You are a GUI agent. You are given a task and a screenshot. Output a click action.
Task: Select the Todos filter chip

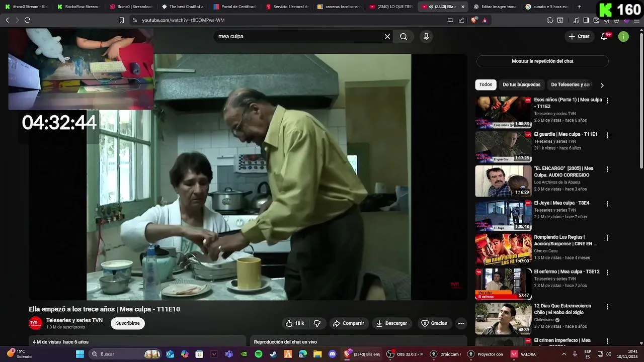point(486,84)
